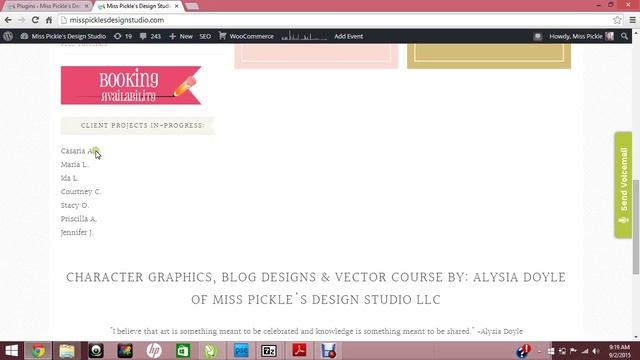Click client name Priscilla A.
This screenshot has width=640, height=360.
pos(78,219)
